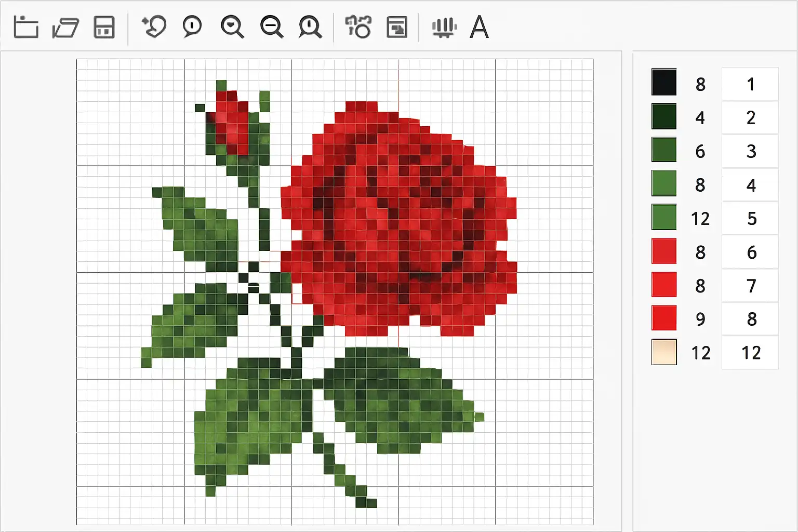Viewport: 798px width, 532px height.
Task: Click the small red rosebud on the canvas
Action: [232, 123]
